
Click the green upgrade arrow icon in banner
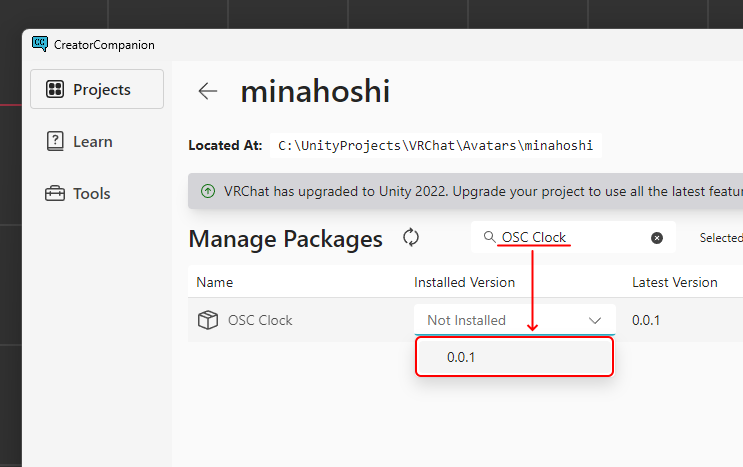207,190
